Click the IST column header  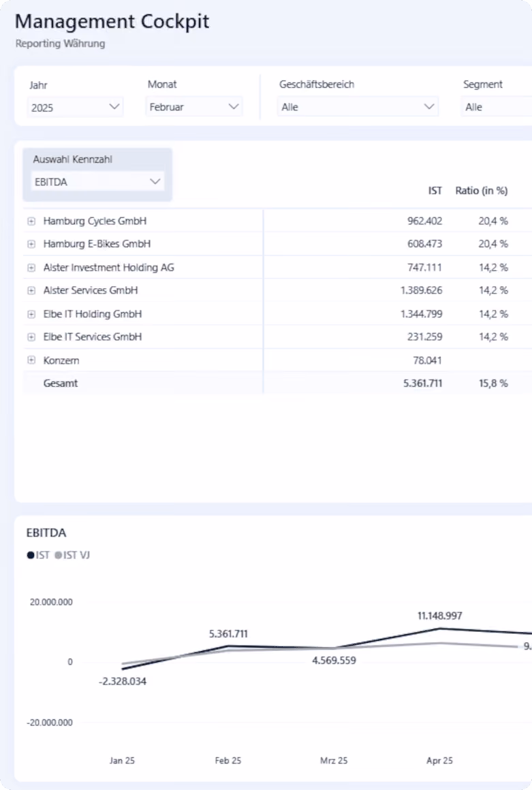pos(435,191)
